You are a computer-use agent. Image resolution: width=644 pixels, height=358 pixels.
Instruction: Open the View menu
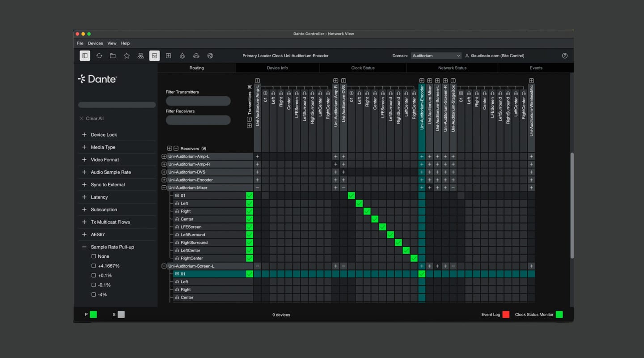[112, 43]
